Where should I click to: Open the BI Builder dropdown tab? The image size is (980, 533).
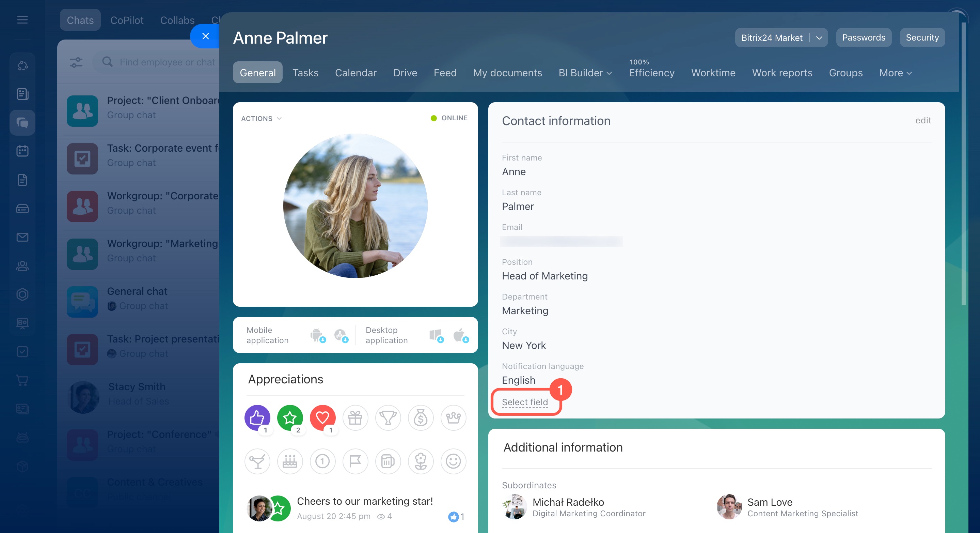pyautogui.click(x=585, y=73)
